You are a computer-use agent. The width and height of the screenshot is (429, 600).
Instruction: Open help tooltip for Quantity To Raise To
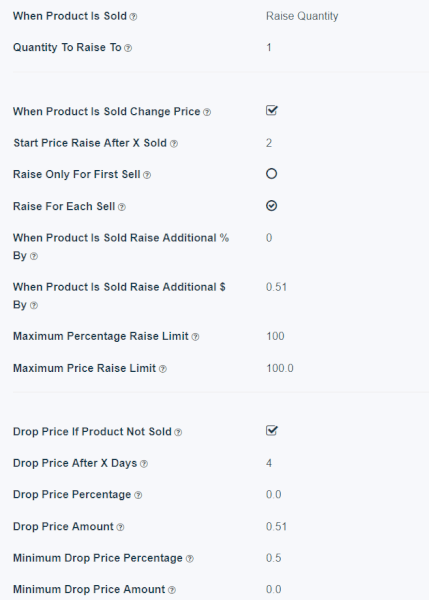click(x=128, y=48)
